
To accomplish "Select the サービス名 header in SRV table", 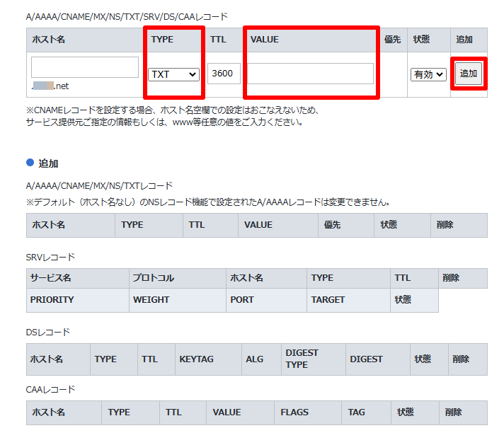I will point(50,278).
